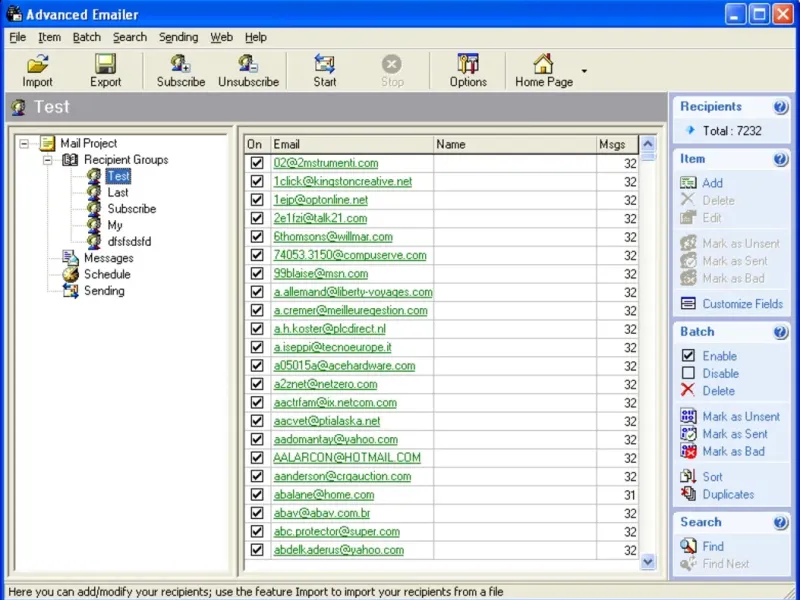Select the Test recipient group
Screen dimensions: 800x600
118,176
